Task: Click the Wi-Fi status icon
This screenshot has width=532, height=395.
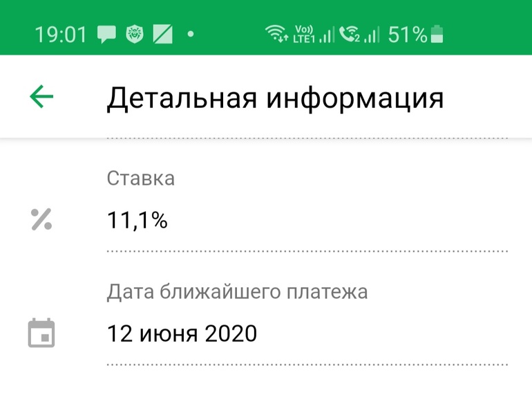Action: (x=277, y=34)
